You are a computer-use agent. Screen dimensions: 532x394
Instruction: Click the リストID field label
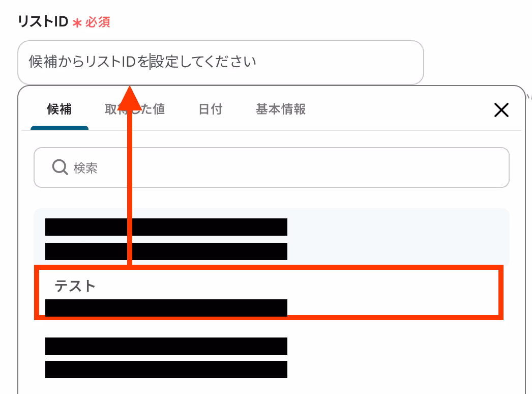pyautogui.click(x=43, y=22)
